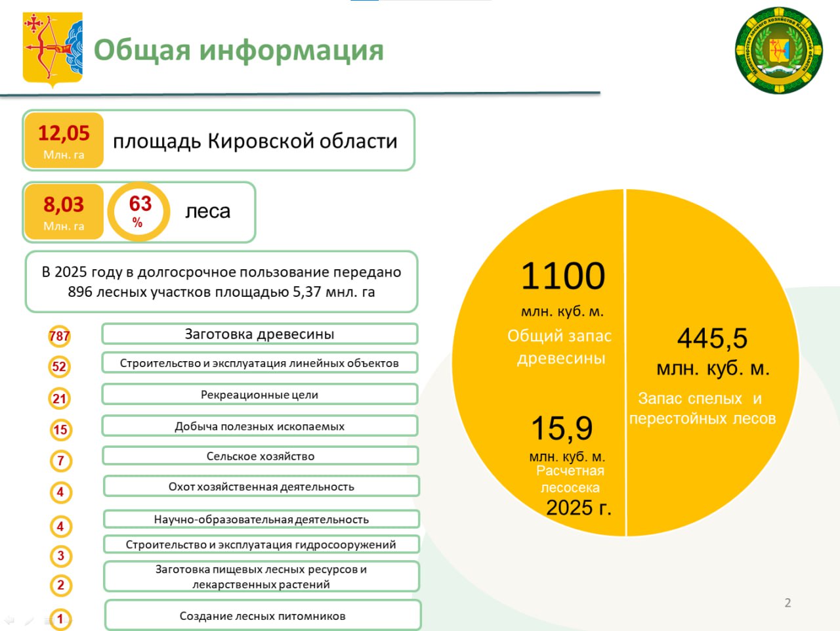Click the number 15 circle badge
840x631 pixels.
click(x=60, y=430)
